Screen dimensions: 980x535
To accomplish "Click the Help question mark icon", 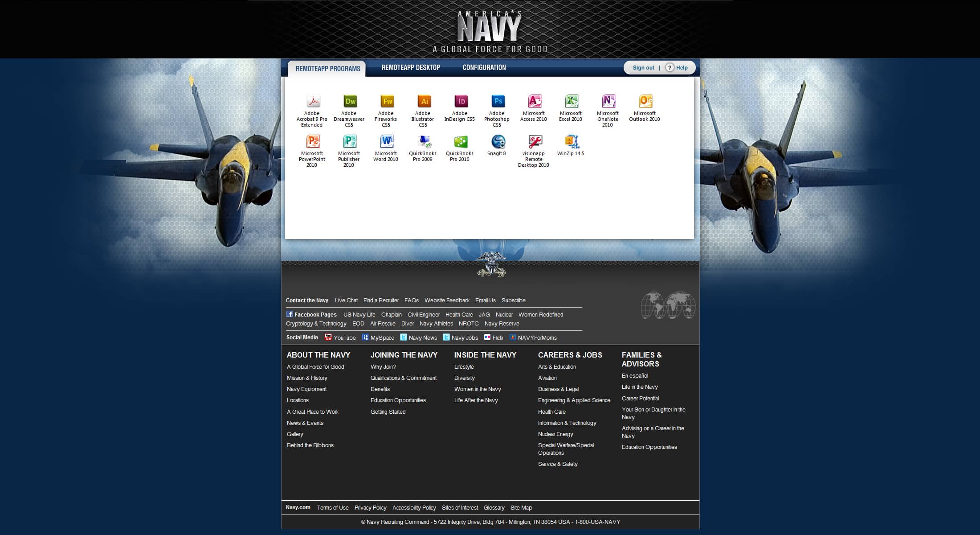I will point(670,68).
